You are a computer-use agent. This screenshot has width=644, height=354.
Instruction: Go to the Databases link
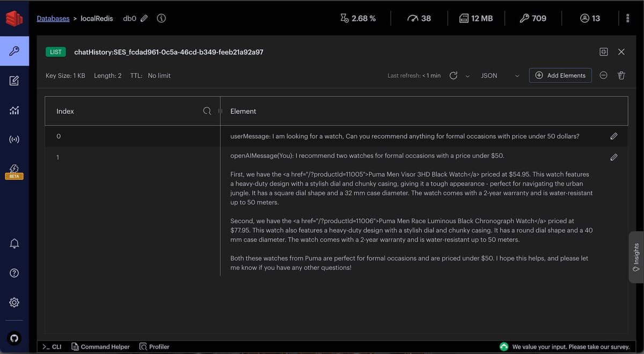click(x=53, y=18)
